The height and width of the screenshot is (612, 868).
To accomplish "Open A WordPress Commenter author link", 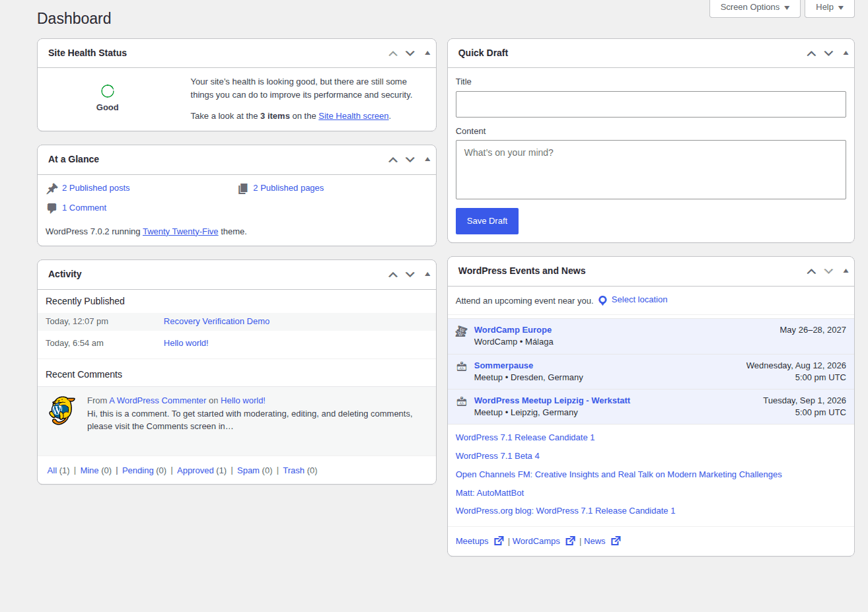I will pyautogui.click(x=158, y=401).
